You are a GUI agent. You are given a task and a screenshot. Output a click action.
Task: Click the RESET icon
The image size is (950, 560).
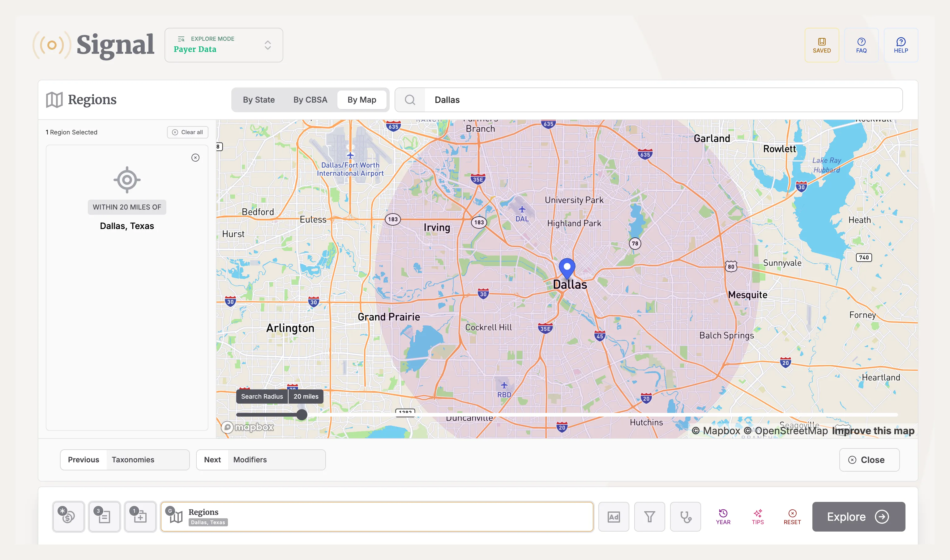click(x=792, y=517)
